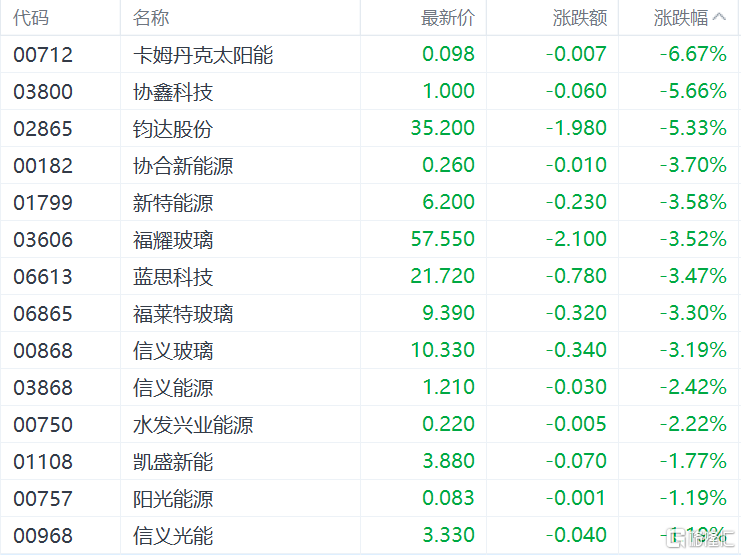The image size is (741, 555).
Task: Click stock name 信义能源
Action: click(173, 387)
